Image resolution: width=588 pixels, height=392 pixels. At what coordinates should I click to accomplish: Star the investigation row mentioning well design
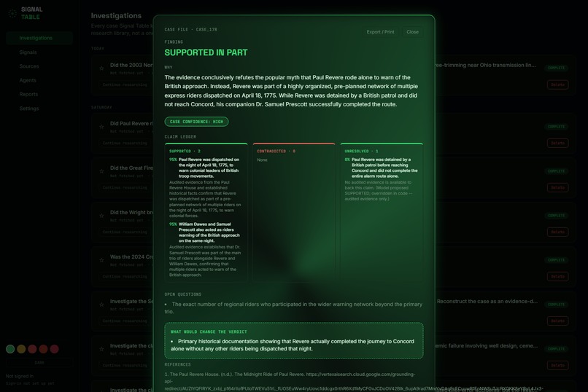tap(101, 349)
